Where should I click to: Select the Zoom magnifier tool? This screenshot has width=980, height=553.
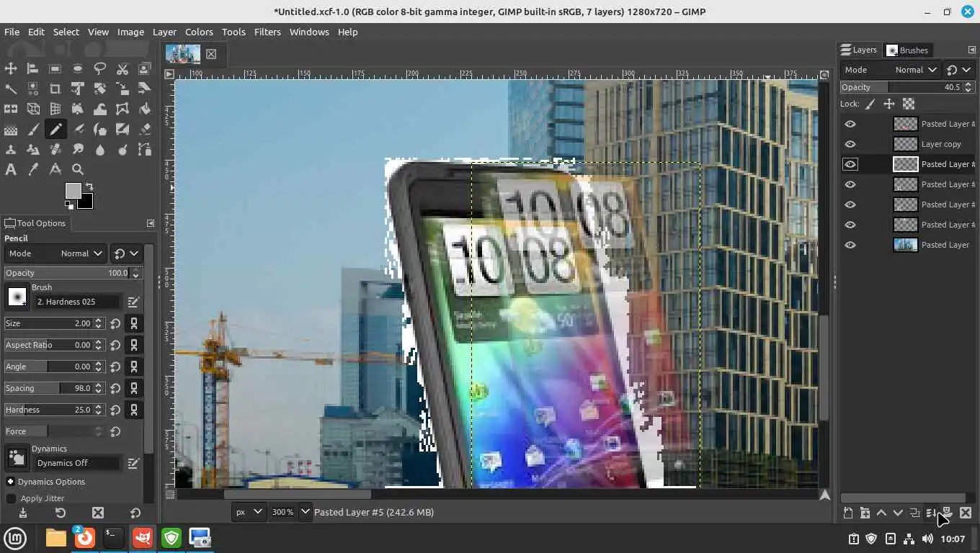coord(77,170)
